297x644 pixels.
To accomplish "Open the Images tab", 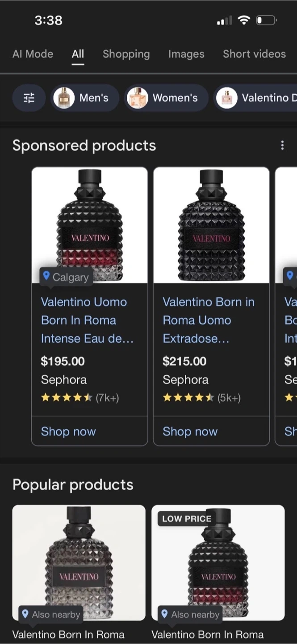I will pos(186,54).
